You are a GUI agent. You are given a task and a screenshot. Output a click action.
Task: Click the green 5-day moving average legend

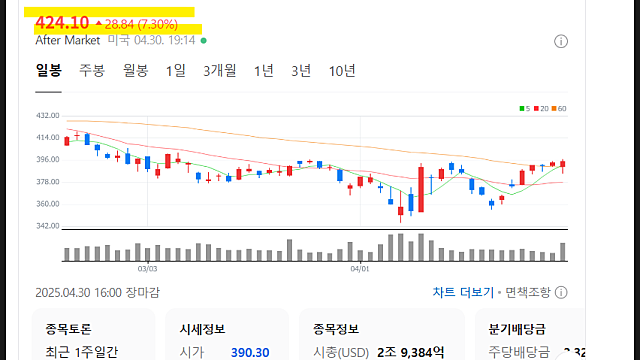coord(524,109)
